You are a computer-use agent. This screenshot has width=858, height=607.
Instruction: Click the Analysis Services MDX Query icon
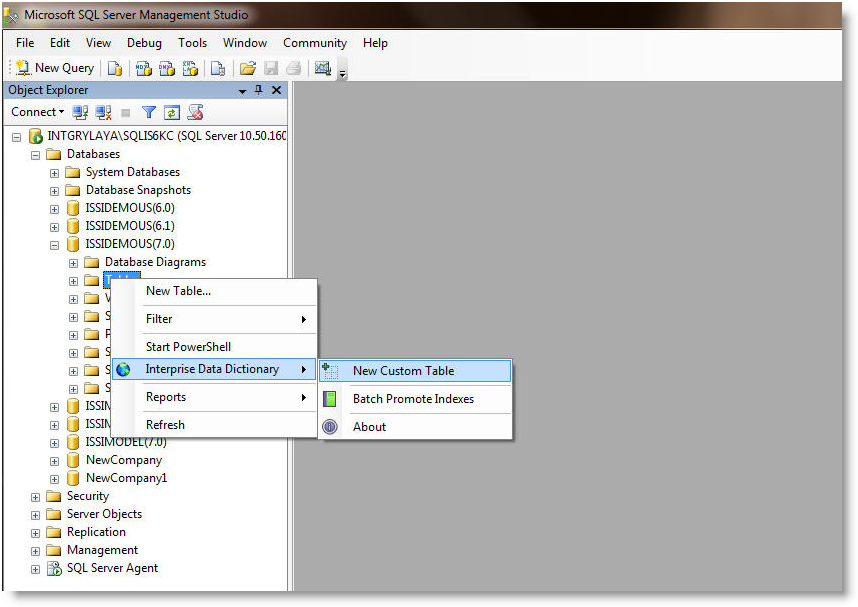(143, 68)
